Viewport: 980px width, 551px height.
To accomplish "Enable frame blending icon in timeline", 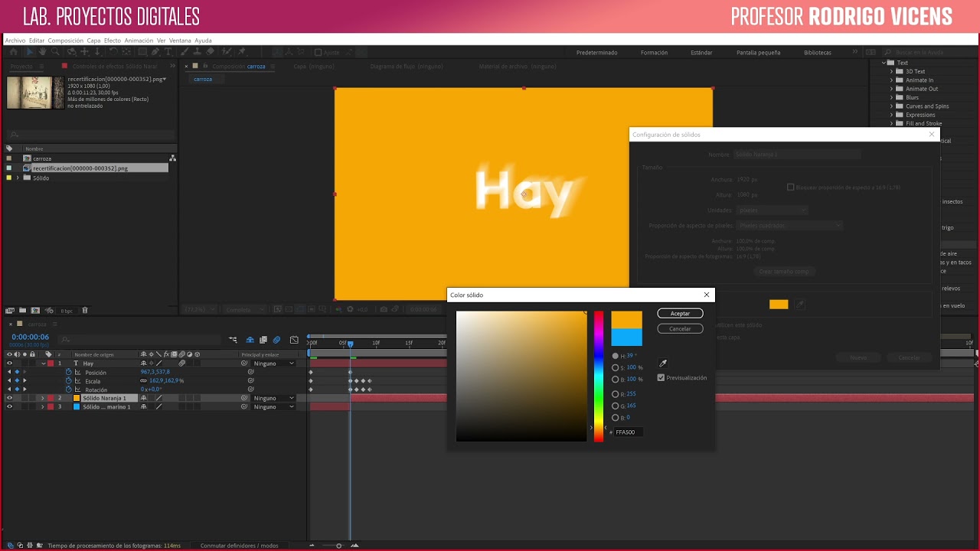I will (263, 340).
